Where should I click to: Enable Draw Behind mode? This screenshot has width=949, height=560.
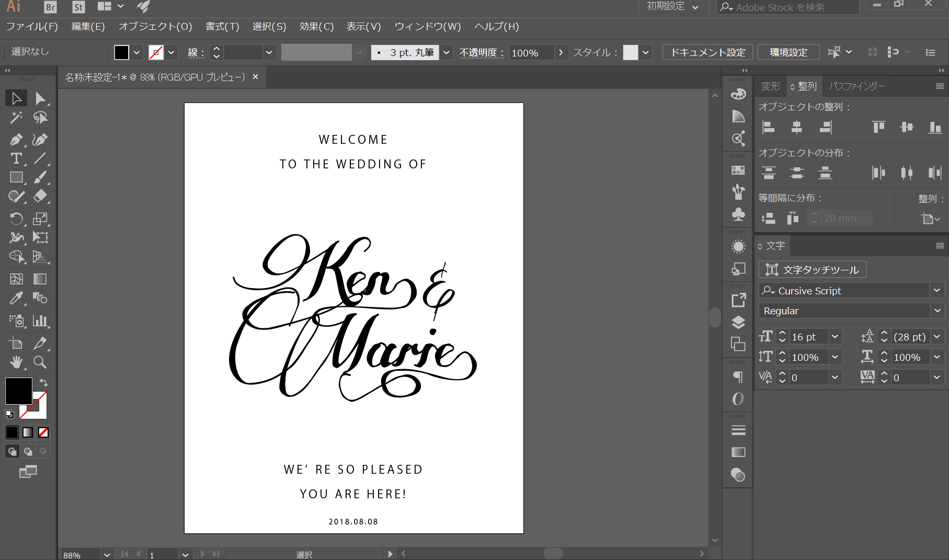click(28, 451)
